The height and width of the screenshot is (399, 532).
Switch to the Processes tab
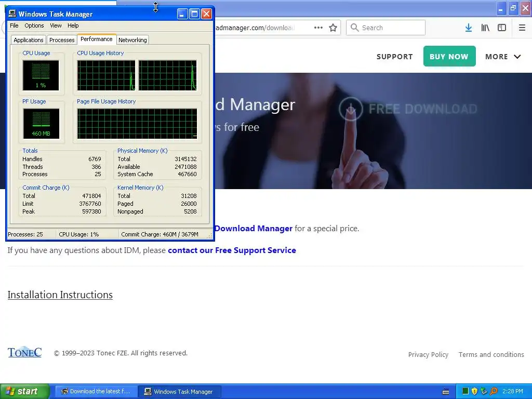62,40
